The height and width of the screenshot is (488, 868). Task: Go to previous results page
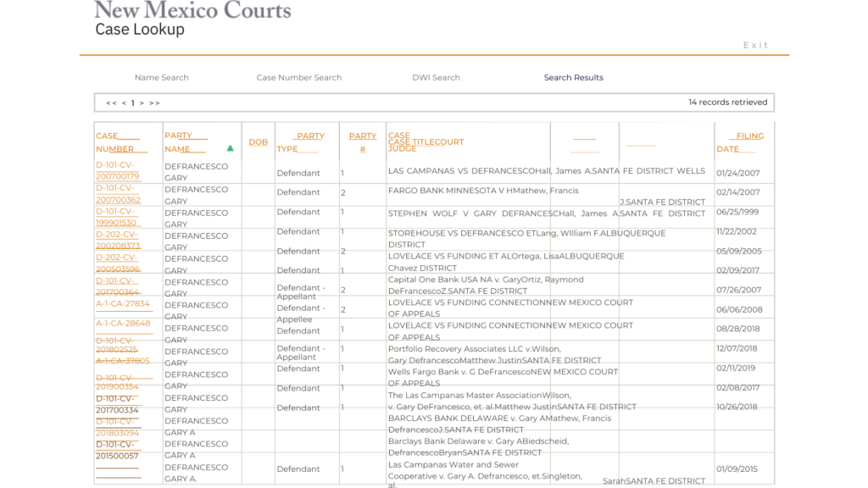point(124,103)
